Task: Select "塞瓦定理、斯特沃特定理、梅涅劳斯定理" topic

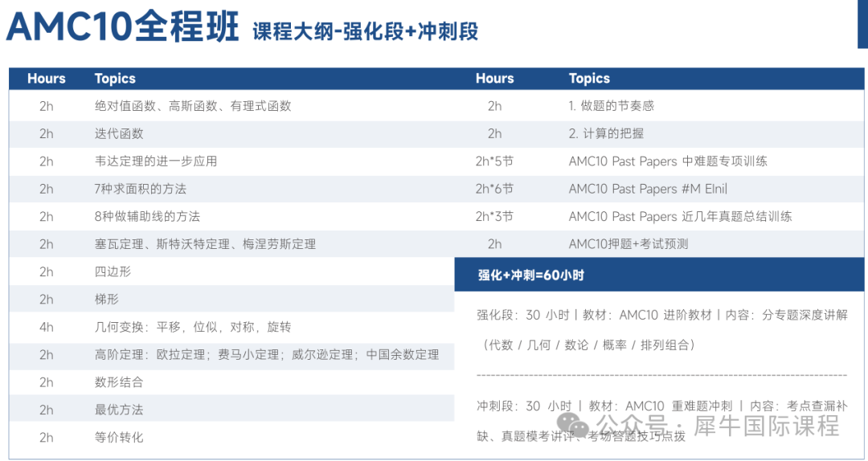Action: (205, 244)
